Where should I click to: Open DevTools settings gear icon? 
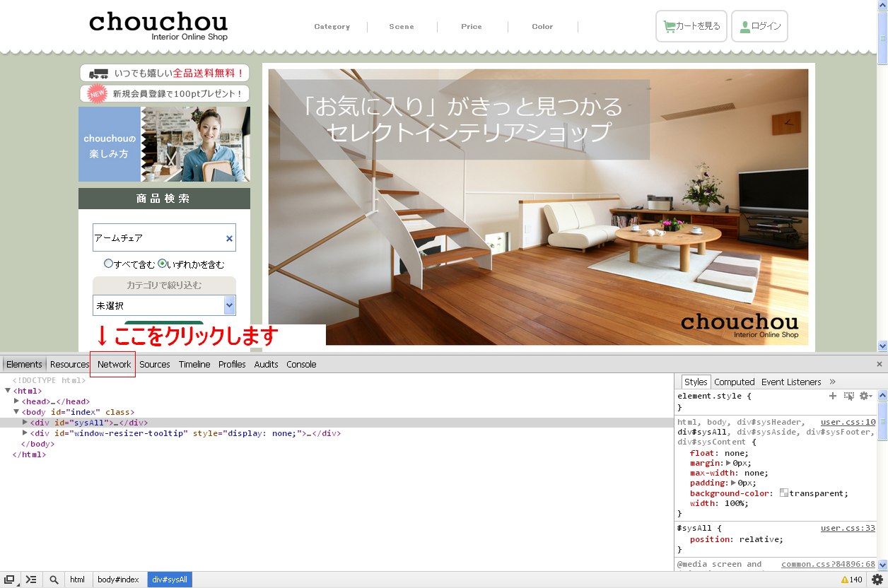[877, 580]
